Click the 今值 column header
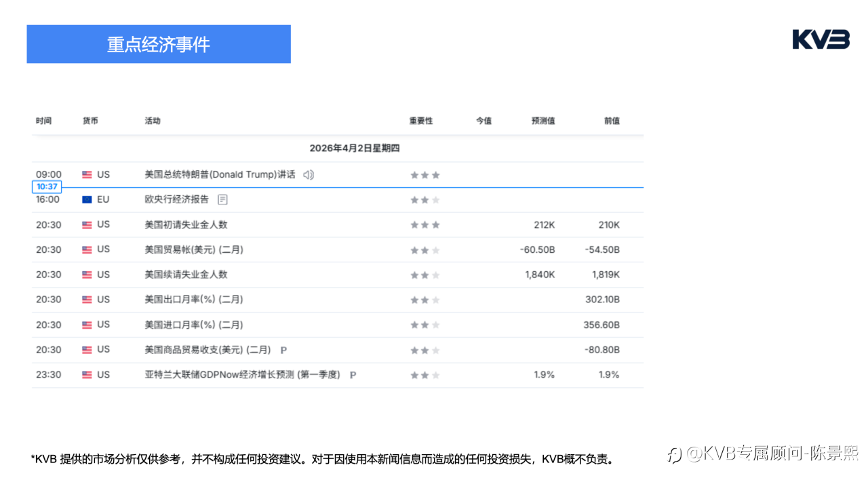 [484, 121]
